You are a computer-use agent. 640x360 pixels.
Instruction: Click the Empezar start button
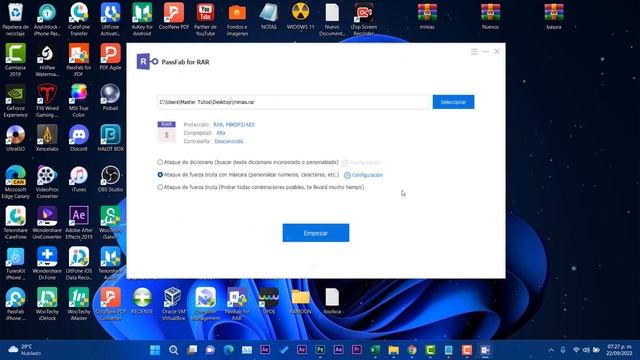[x=316, y=233]
